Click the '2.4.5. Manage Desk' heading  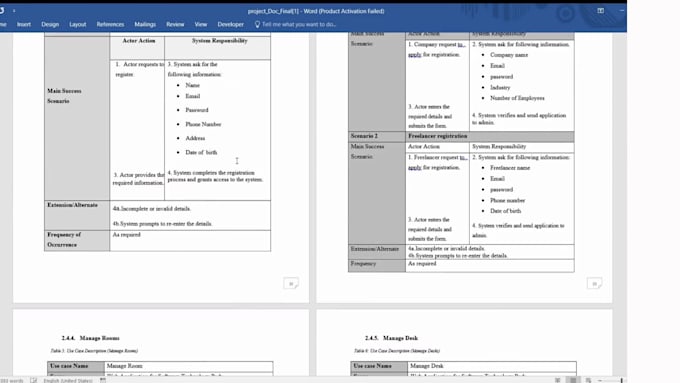pyautogui.click(x=392, y=338)
